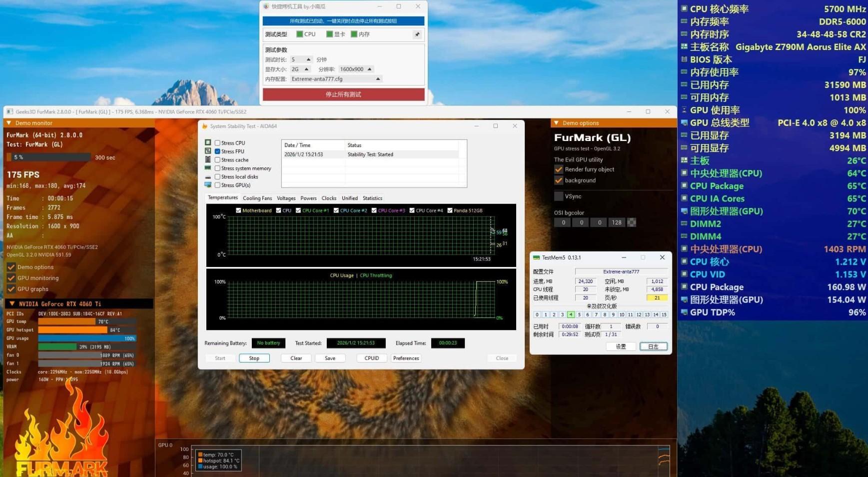Screen dimensions: 868x477
Task: Click the RAM icon beside Stress system memory
Action: tap(208, 168)
